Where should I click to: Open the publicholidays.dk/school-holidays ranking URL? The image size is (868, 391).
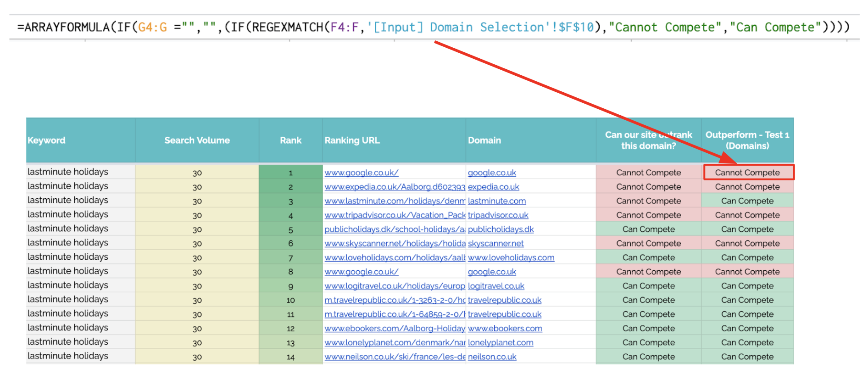[394, 229]
